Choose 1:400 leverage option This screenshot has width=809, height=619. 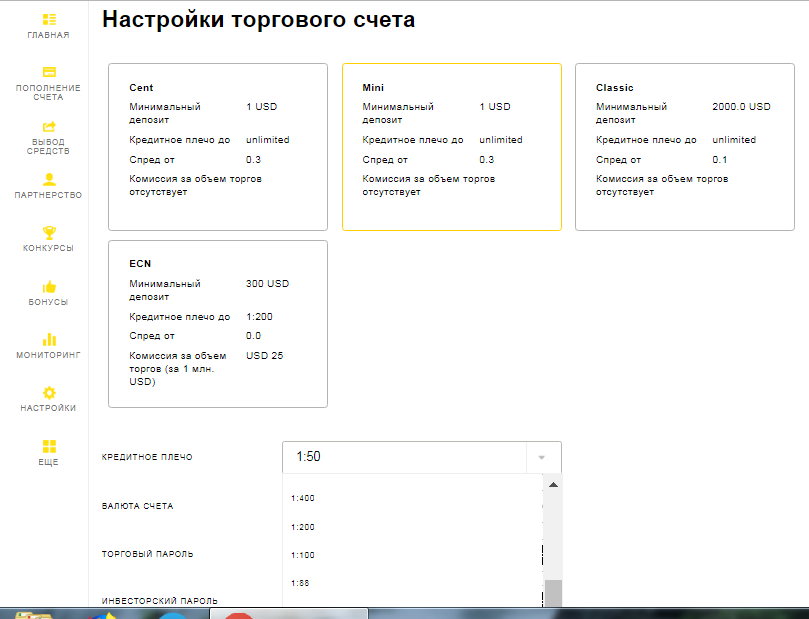pos(303,498)
